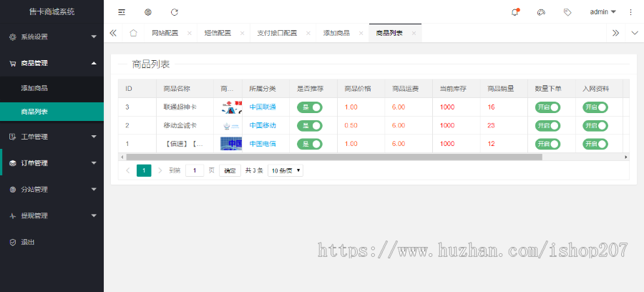Open the 中国电信 category link
Screen dimensions: 644x292
tap(263, 144)
